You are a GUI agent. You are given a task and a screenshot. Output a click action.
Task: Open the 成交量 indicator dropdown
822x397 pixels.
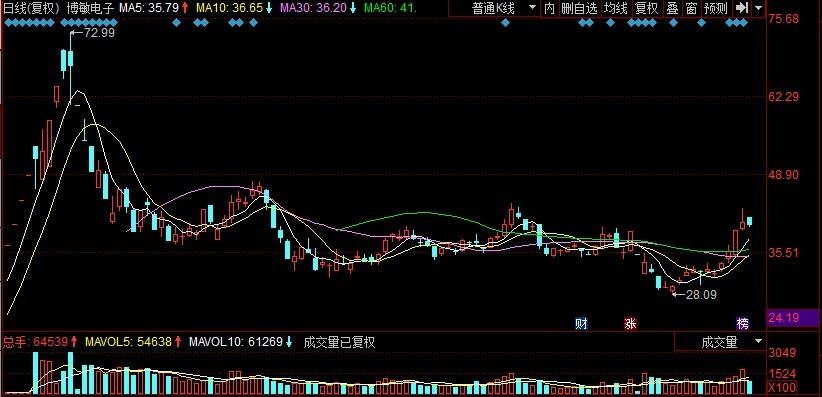[720, 342]
